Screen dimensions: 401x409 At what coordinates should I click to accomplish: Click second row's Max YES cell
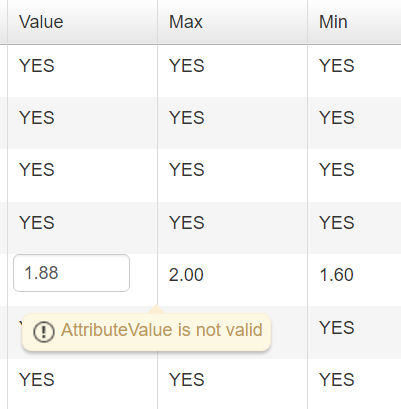pyautogui.click(x=232, y=123)
